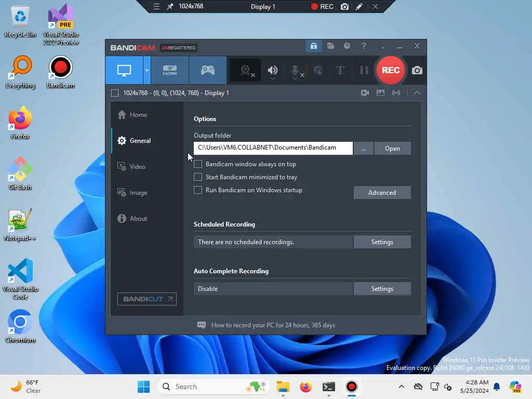The width and height of the screenshot is (532, 399).
Task: Open the Visual Studio 2022 Preview desktop shortcut
Action: point(61,24)
